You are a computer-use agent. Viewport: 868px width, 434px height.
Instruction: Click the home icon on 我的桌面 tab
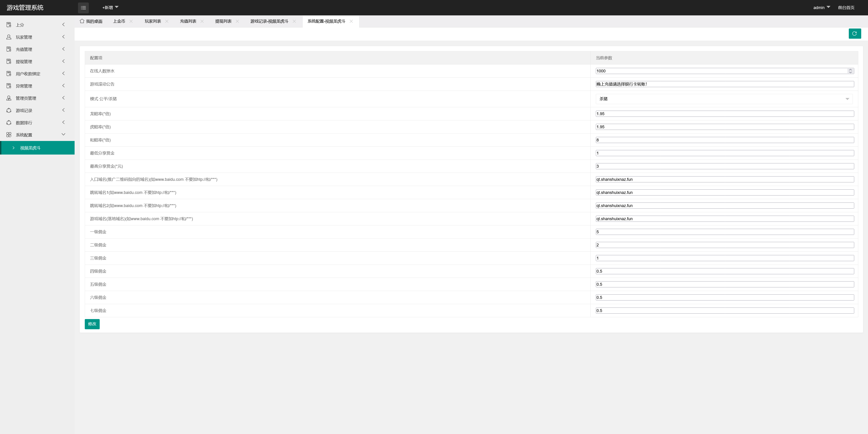pyautogui.click(x=82, y=21)
